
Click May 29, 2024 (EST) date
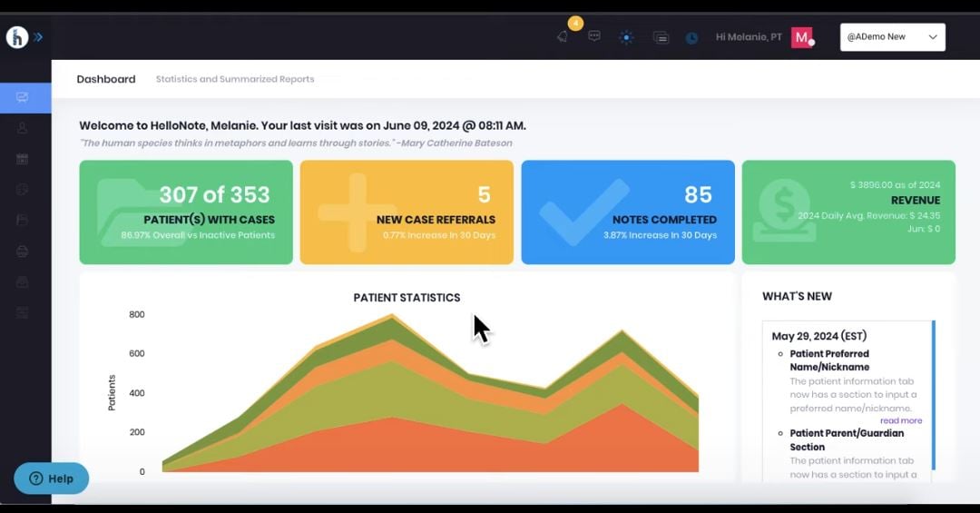click(819, 337)
